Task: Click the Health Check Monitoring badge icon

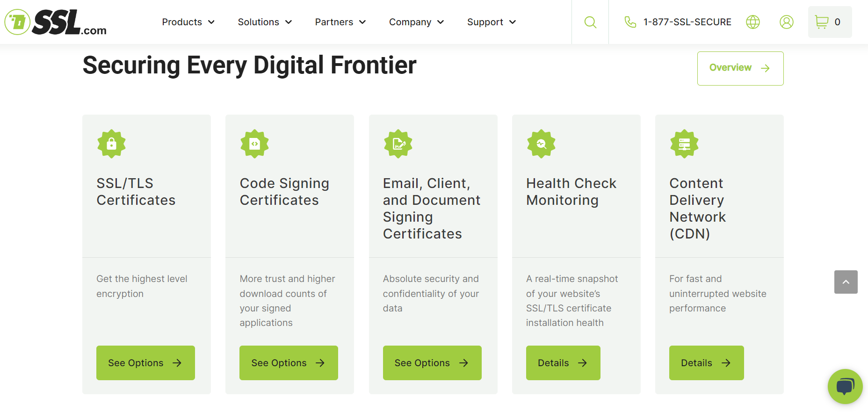Action: tap(541, 144)
